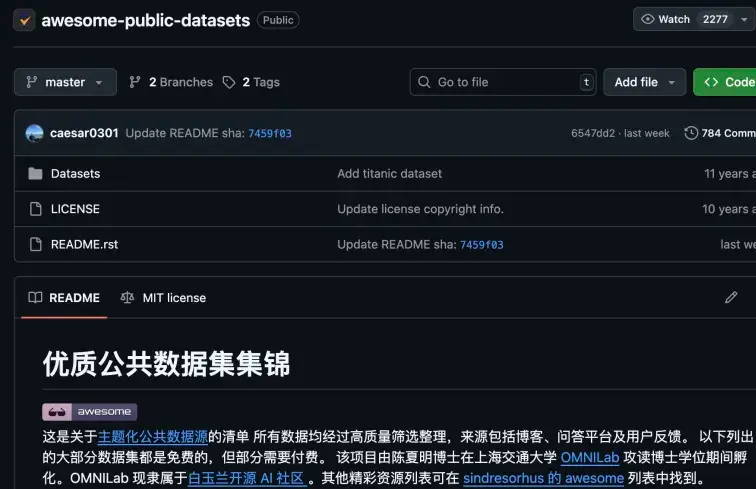Click the Public visibility badge

click(278, 20)
